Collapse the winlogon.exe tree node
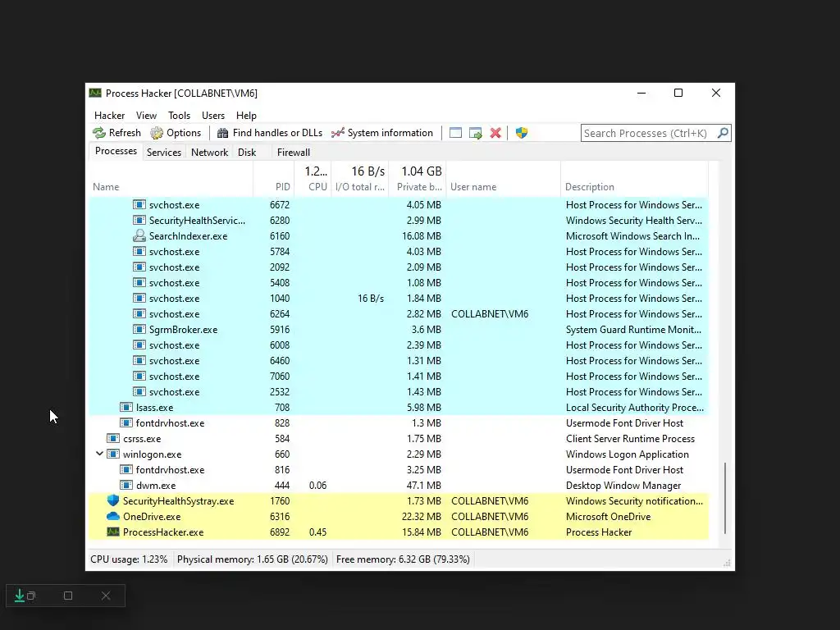This screenshot has height=630, width=840. [99, 454]
